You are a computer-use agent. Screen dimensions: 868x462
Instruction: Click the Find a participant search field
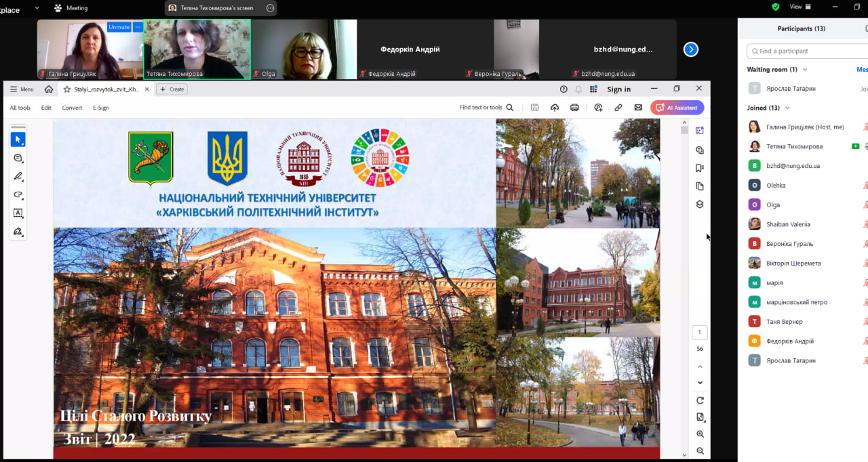click(807, 51)
